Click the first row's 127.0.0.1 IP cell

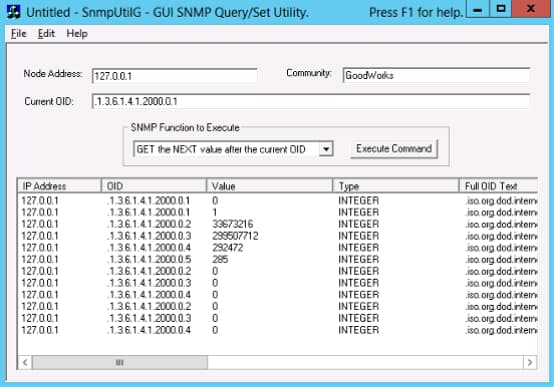(40, 201)
